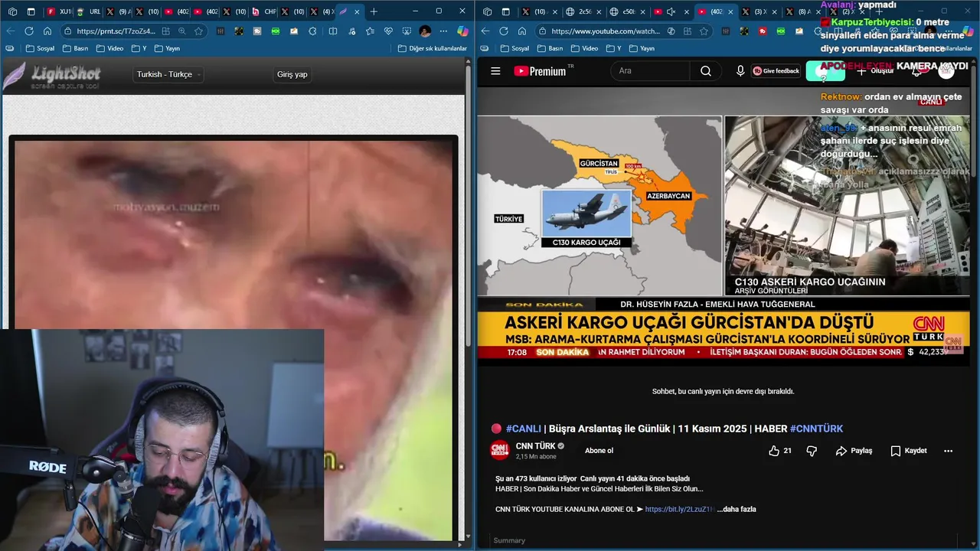Close the active YouTube (402) tab
The width and height of the screenshot is (980, 551).
pyautogui.click(x=732, y=11)
